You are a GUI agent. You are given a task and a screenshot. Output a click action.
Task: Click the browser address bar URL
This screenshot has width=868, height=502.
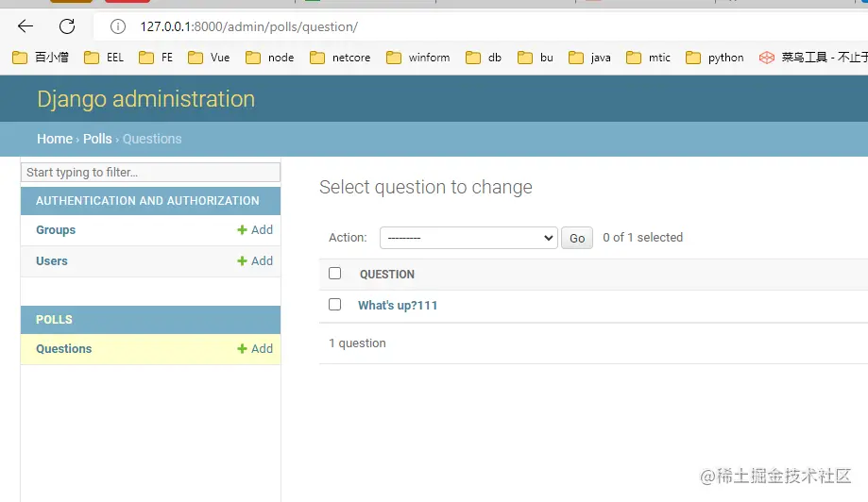tap(249, 26)
